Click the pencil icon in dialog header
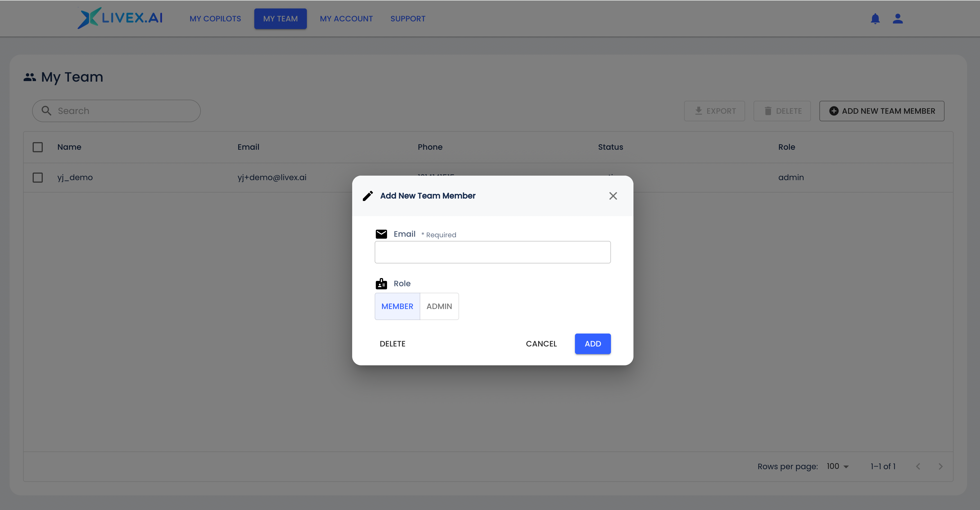Image resolution: width=980 pixels, height=510 pixels. pyautogui.click(x=368, y=196)
